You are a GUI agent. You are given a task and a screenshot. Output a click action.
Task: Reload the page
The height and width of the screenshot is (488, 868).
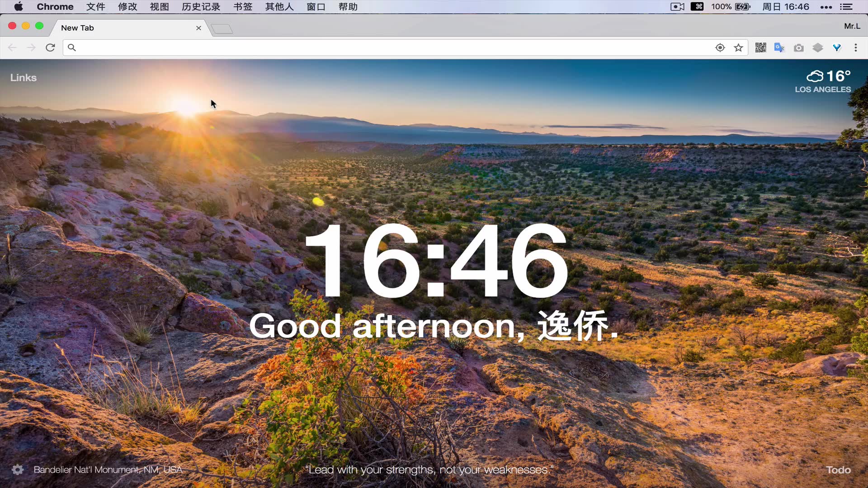[x=50, y=47]
